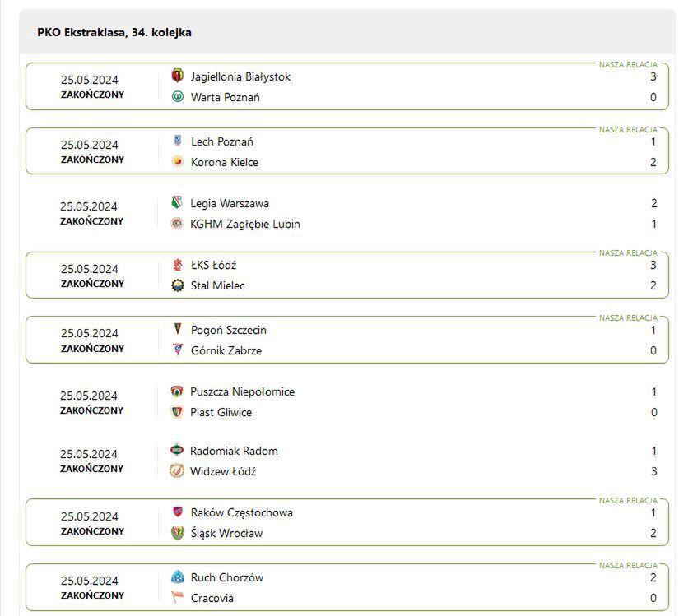
Task: Open Nasza Relacja for Ruch Chorzów match
Action: tap(628, 565)
